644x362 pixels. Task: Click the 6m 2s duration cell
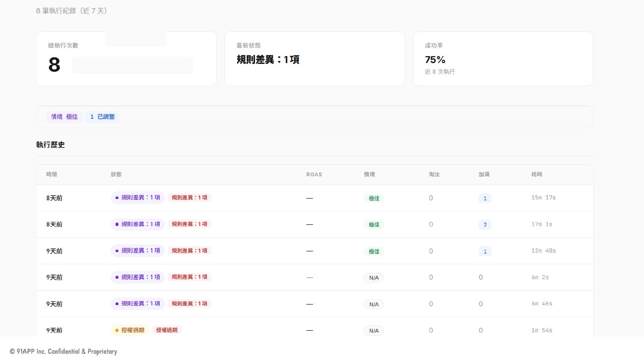pyautogui.click(x=540, y=278)
